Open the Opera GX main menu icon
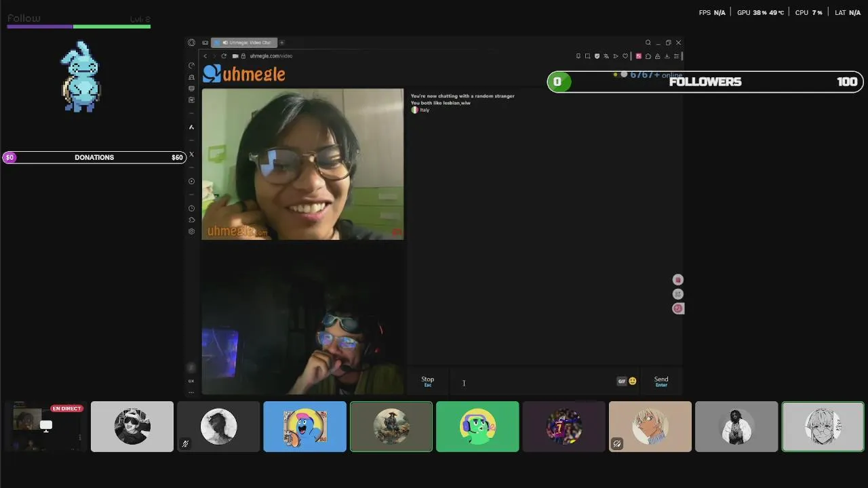The height and width of the screenshot is (488, 868). [x=191, y=43]
